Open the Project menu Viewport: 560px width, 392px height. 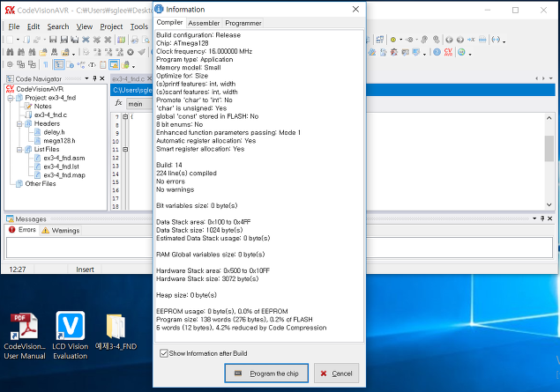(x=111, y=26)
